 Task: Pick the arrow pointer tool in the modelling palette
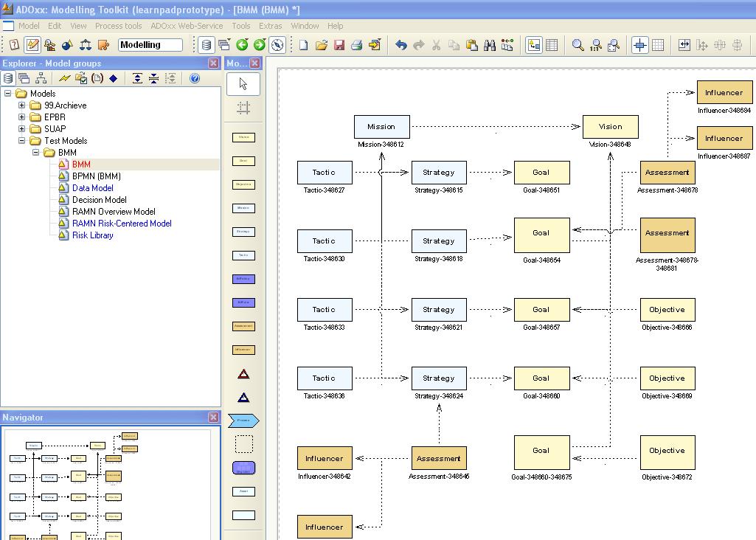pos(243,84)
